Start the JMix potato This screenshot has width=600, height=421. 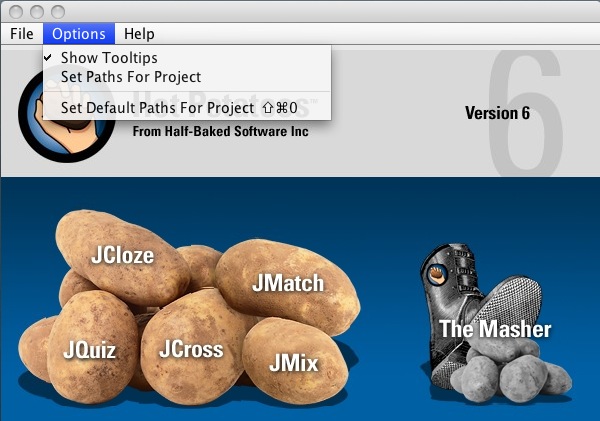point(293,363)
